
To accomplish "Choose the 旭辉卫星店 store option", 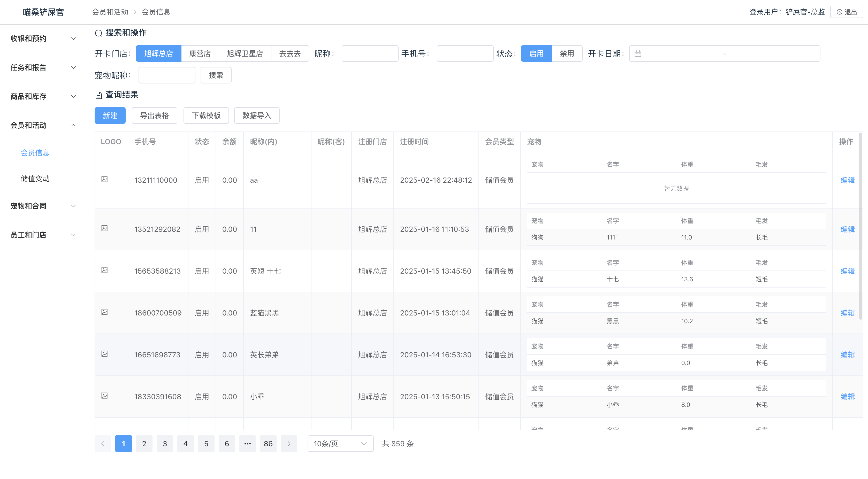I will tap(245, 53).
